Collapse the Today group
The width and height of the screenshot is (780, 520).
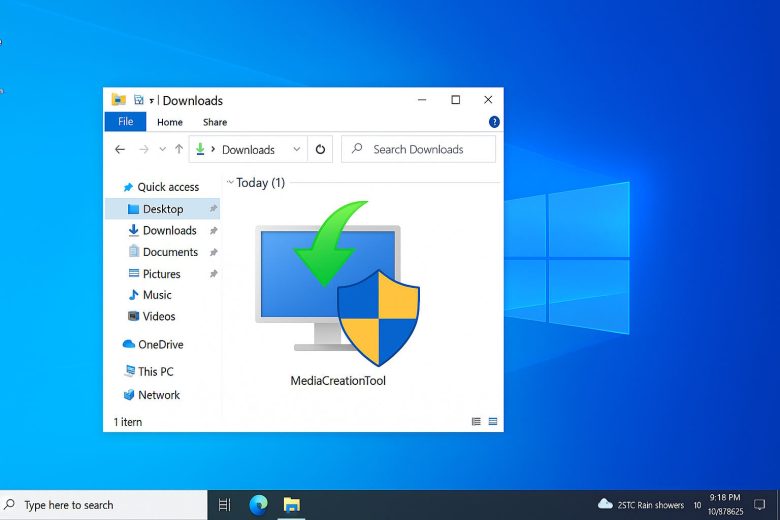(230, 183)
